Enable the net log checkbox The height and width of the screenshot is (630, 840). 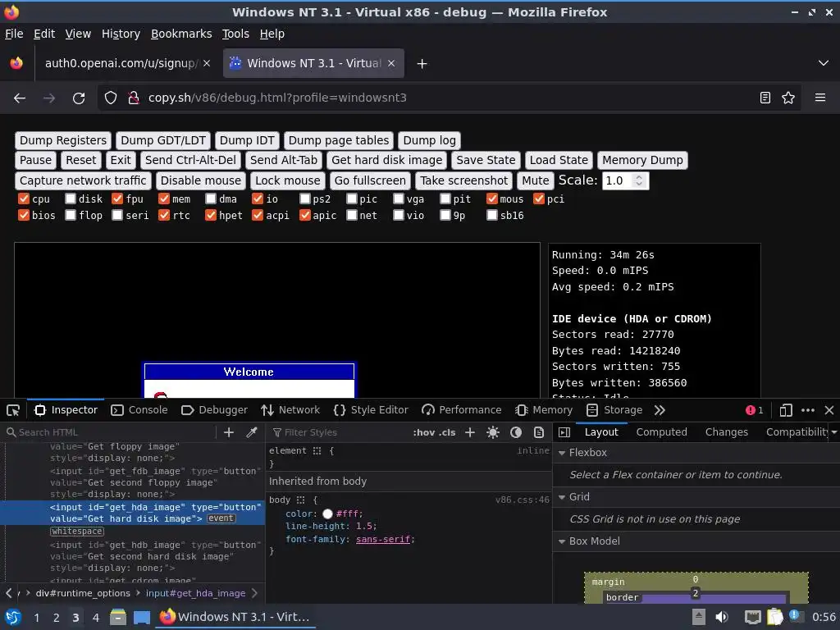click(351, 215)
